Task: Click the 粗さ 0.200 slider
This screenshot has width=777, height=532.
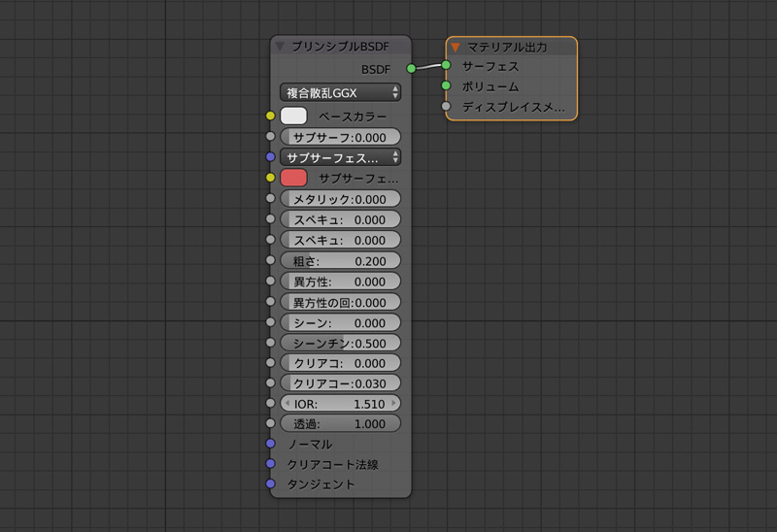Action: 340,261
